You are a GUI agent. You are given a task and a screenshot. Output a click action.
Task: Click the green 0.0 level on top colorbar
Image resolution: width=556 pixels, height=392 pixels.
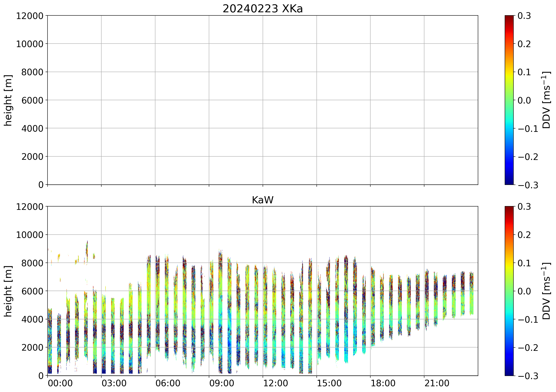(x=509, y=100)
